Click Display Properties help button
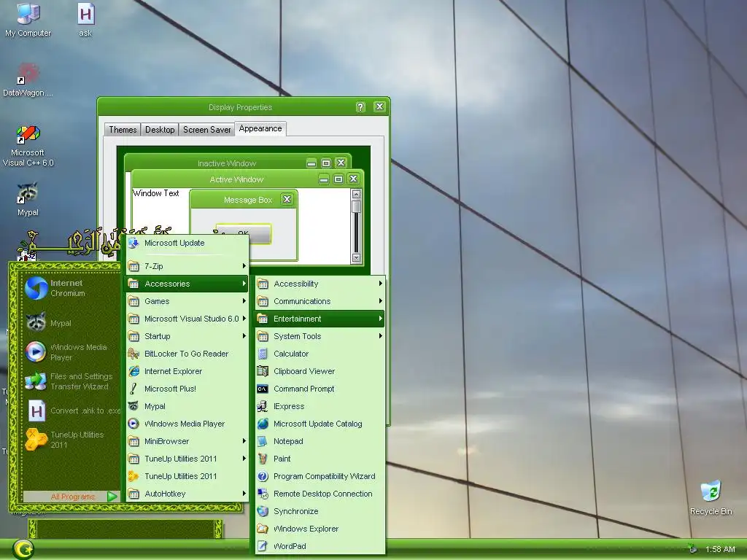747x560 pixels. [360, 106]
